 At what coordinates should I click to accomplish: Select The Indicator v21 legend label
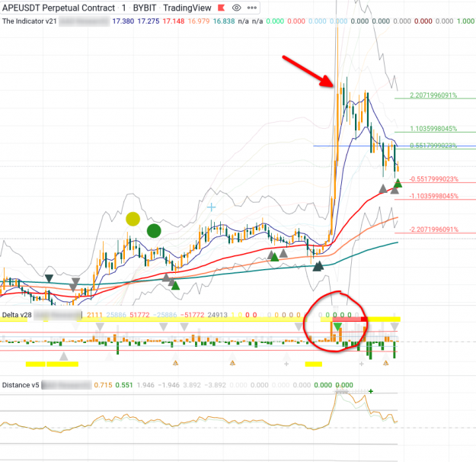coord(30,21)
